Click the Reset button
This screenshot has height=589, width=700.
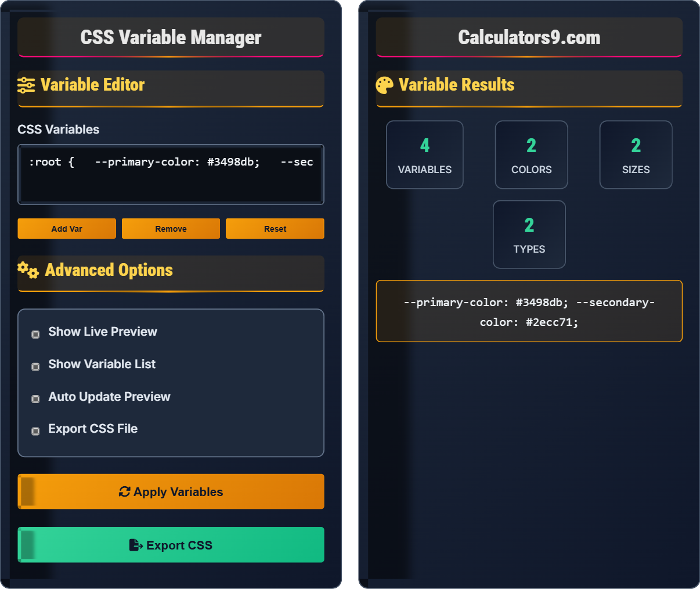pyautogui.click(x=275, y=229)
